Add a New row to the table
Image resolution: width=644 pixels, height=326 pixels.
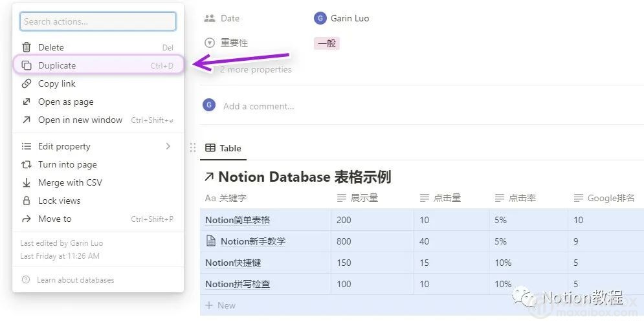(422, 305)
